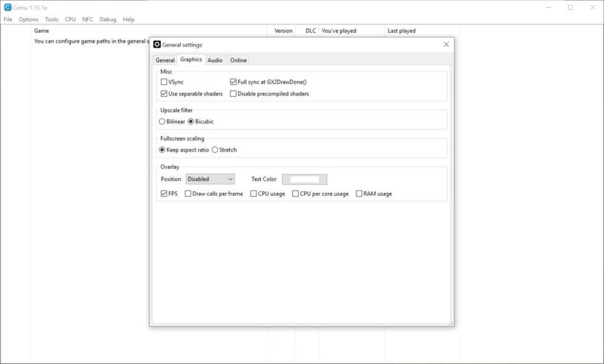The image size is (604, 364).
Task: Sort by the Version column header
Action: (x=281, y=31)
